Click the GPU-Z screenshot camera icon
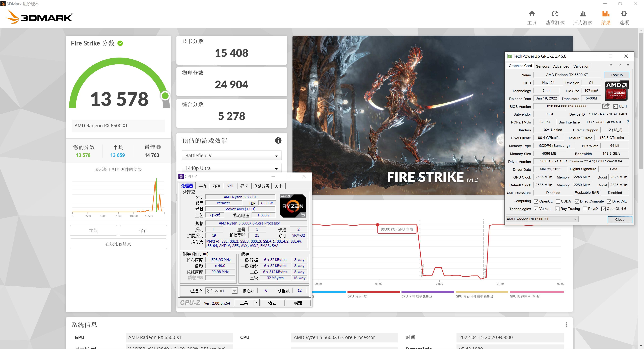The image size is (644, 349). click(611, 65)
